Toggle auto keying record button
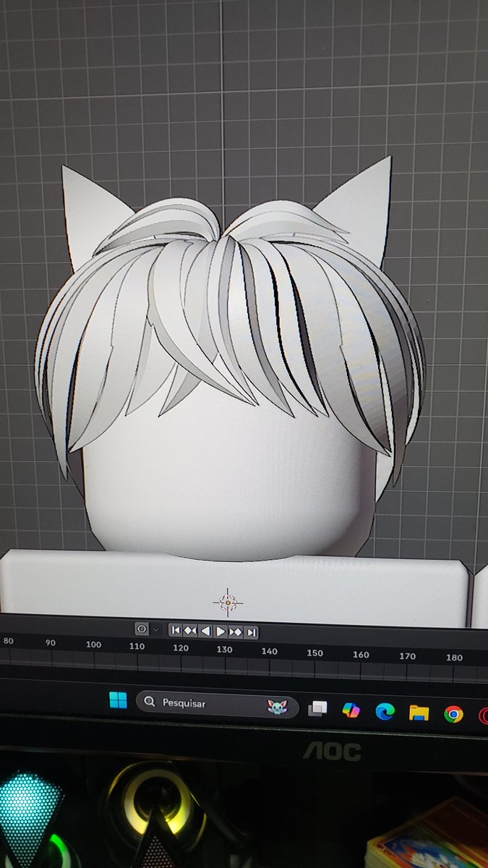488x868 pixels. click(x=142, y=629)
